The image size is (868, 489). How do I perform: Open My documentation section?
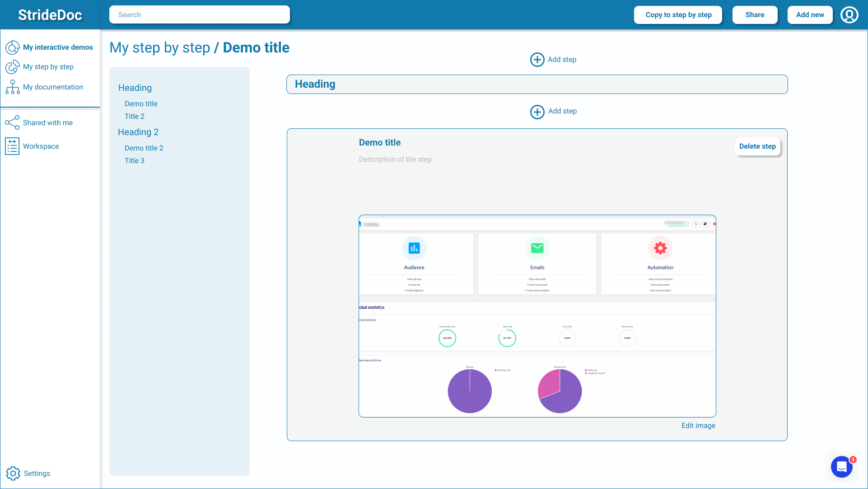(x=53, y=87)
